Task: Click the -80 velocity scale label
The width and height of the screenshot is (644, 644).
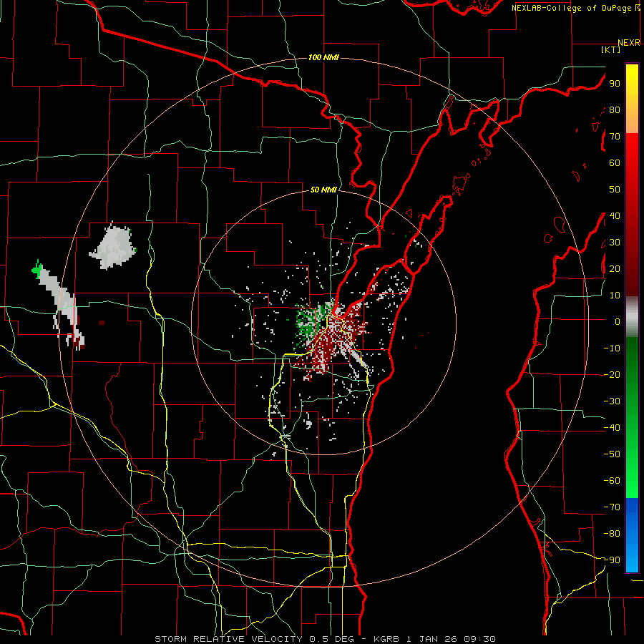Action: [612, 534]
